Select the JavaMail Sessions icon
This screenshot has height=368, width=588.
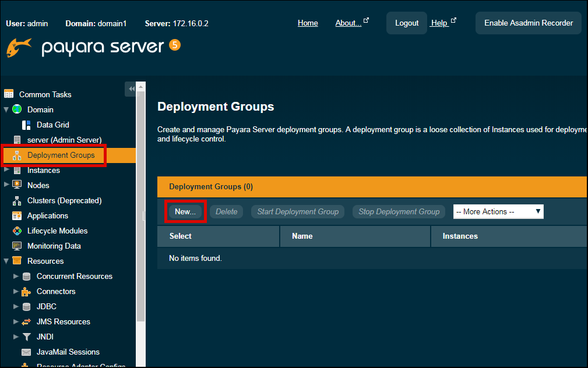(x=26, y=352)
